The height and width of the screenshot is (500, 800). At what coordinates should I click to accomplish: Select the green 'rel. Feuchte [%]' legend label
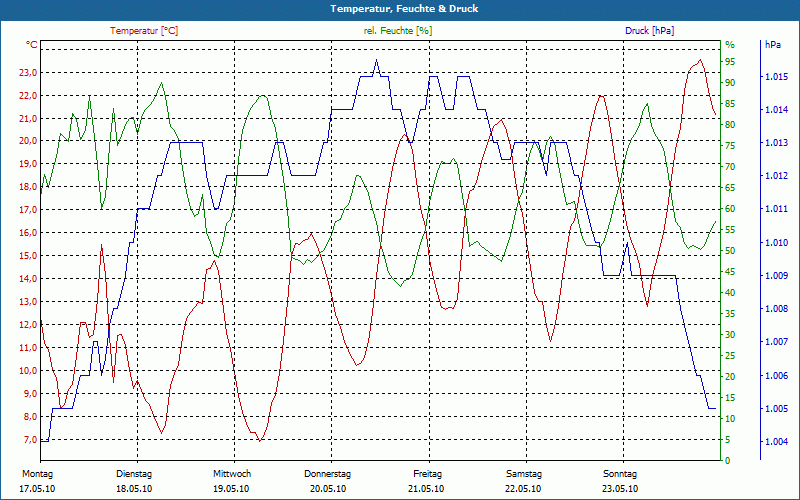click(397, 31)
